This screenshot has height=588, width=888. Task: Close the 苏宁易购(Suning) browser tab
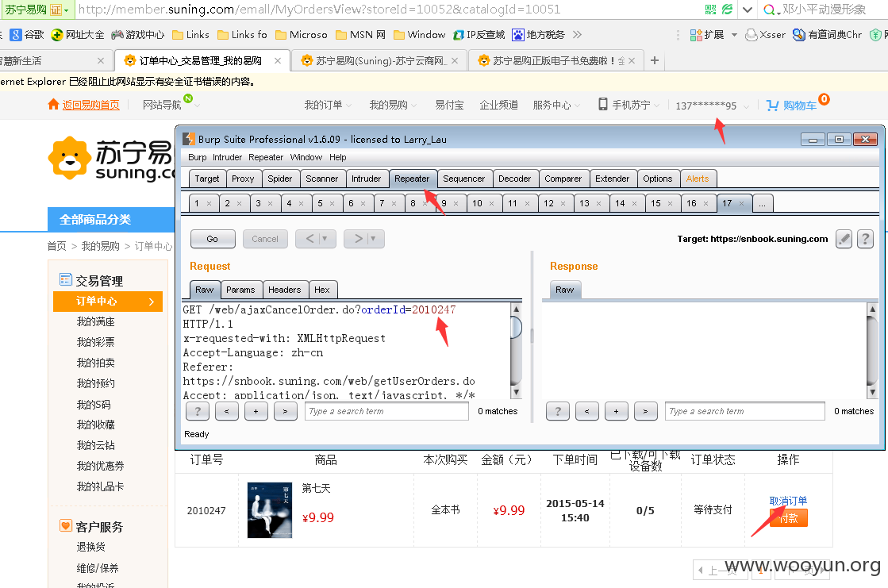[x=455, y=60]
